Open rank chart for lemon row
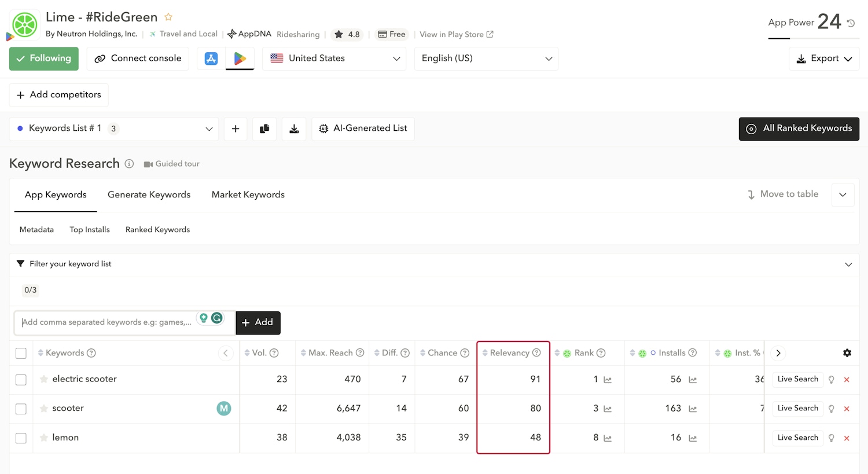The image size is (868, 474). pos(608,438)
